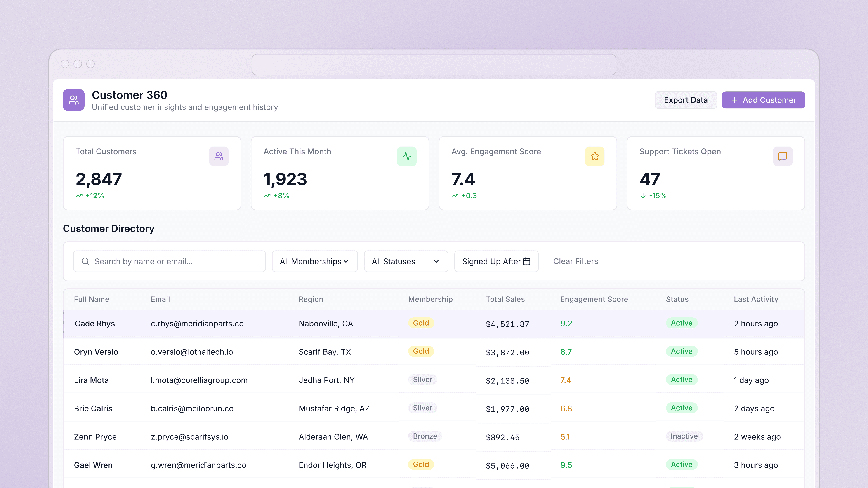Sort by Total Sales column header
868x488 pixels.
(x=505, y=299)
